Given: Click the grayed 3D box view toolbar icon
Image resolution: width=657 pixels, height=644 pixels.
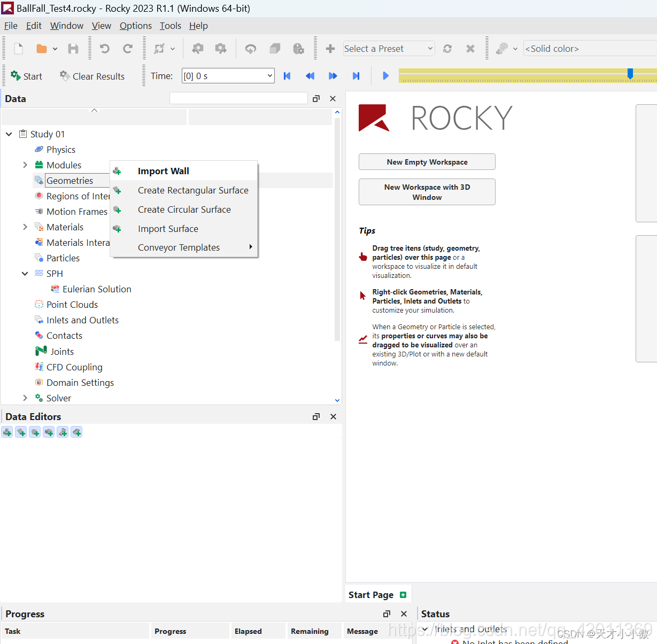Looking at the screenshot, I should [275, 49].
